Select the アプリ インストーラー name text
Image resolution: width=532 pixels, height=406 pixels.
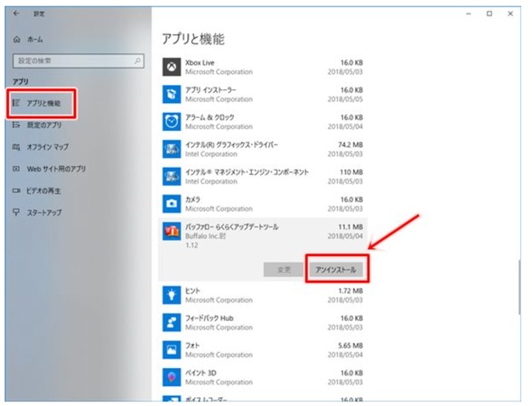click(x=210, y=90)
